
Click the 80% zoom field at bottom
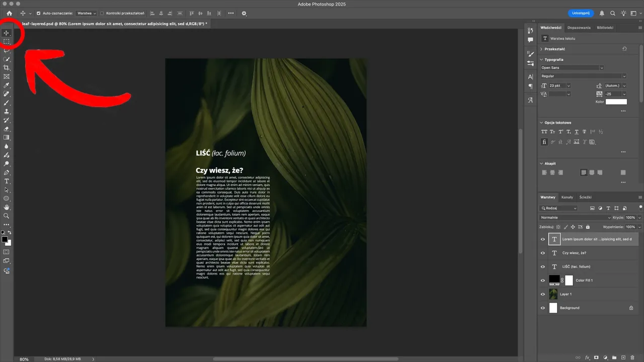point(24,359)
